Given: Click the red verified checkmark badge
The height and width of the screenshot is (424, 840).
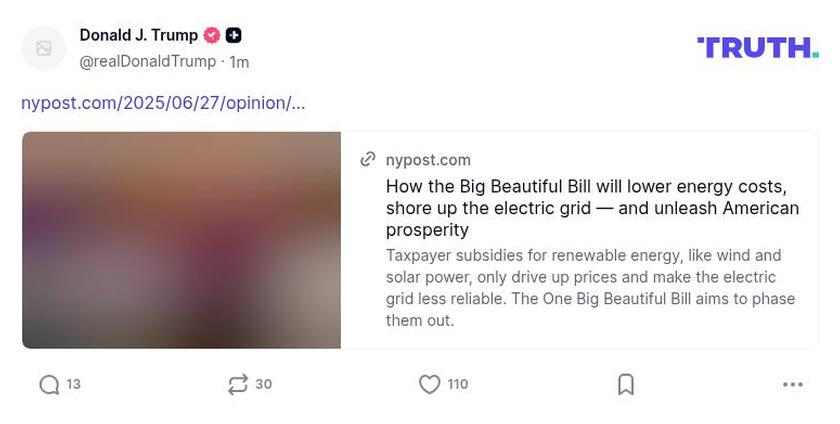Looking at the screenshot, I should 212,35.
